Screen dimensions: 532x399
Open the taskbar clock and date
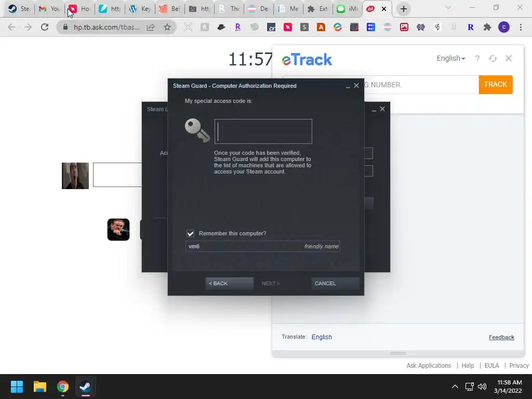click(x=508, y=387)
